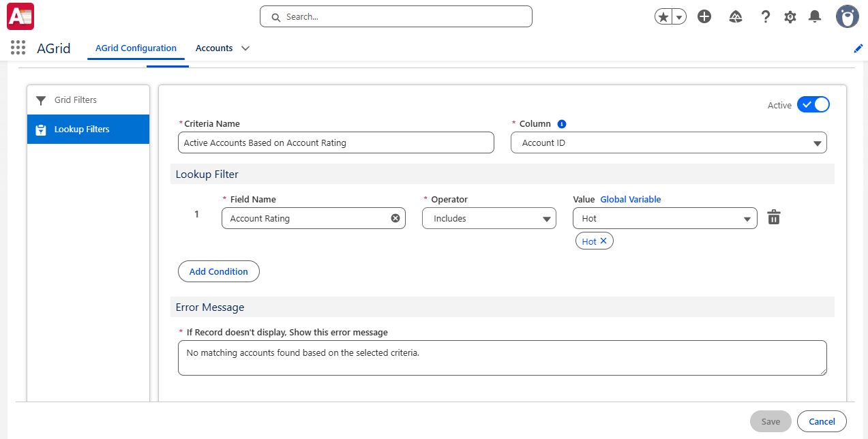
Task: Click the Global Variable link
Action: tap(630, 200)
